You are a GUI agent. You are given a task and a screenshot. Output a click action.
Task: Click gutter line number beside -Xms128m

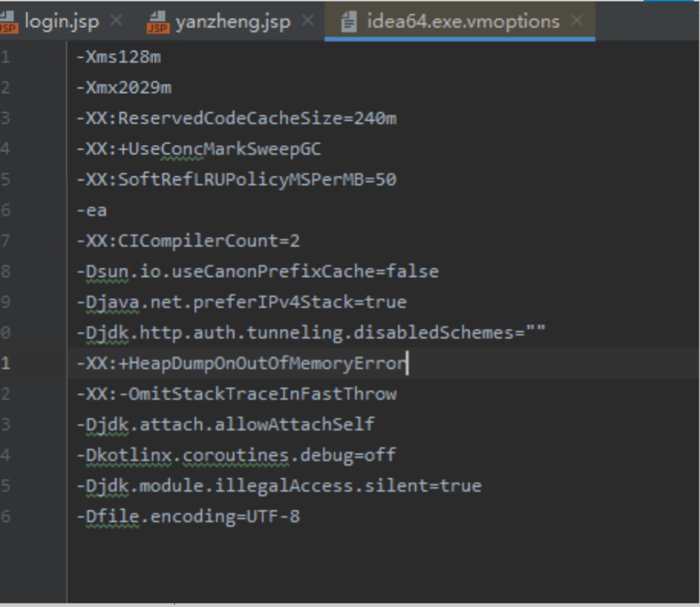pos(5,57)
